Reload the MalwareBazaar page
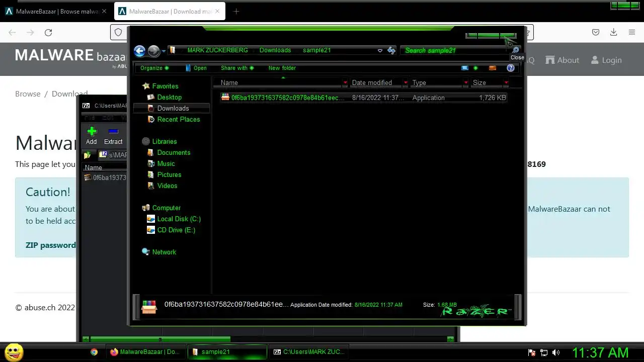Screen dimensions: 644x362 pos(48,32)
